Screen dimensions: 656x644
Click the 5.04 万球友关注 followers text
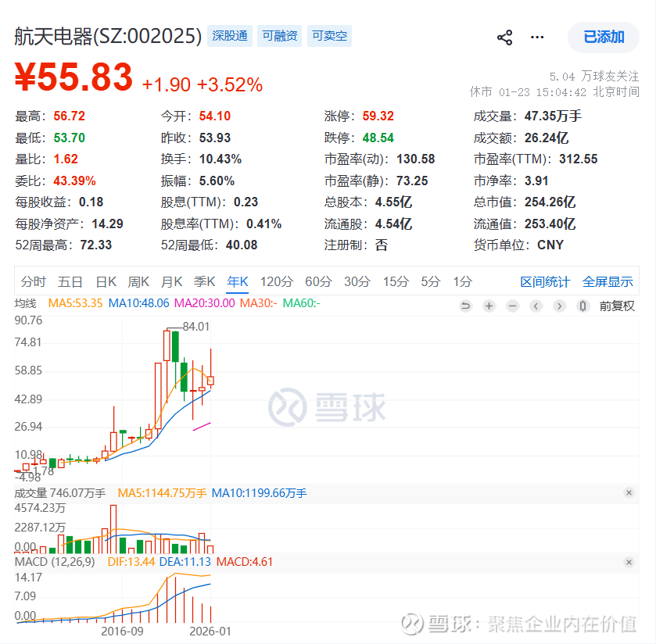(x=594, y=77)
